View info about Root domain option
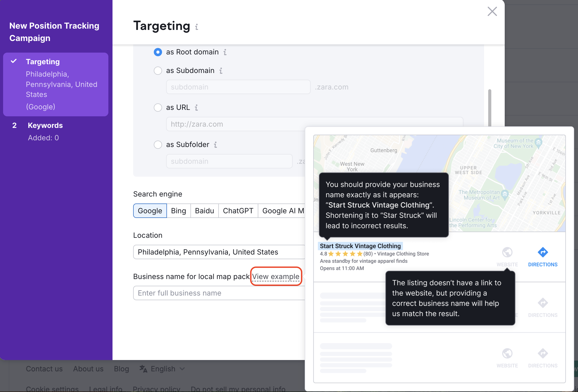578x392 pixels. (225, 52)
